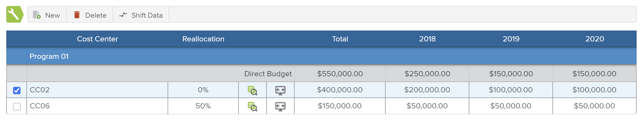Edit the CC02 reallocation 0% cell
Viewport: 644px width, 122px height.
[203, 90]
